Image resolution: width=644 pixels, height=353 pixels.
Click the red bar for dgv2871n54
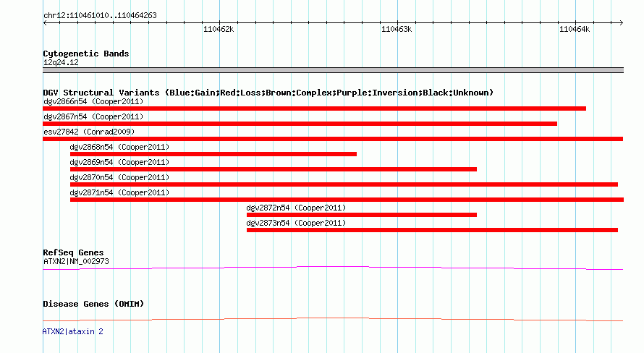[x=347, y=200]
